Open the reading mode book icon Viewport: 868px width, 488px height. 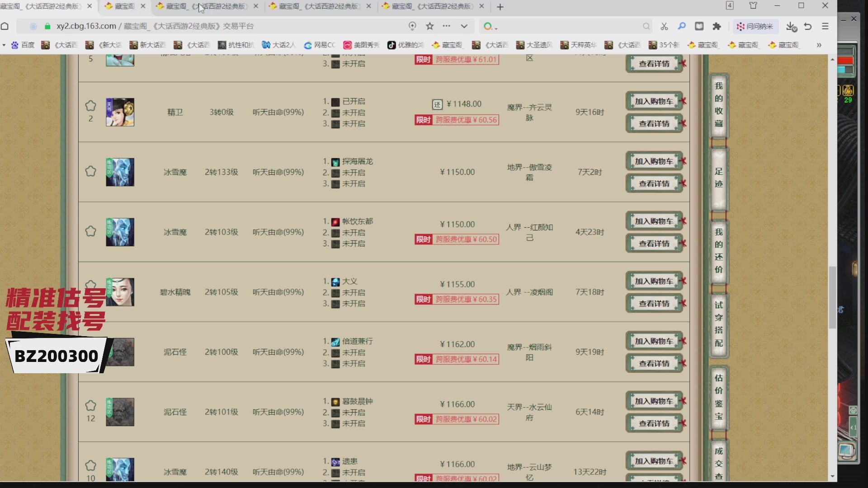pyautogui.click(x=699, y=26)
